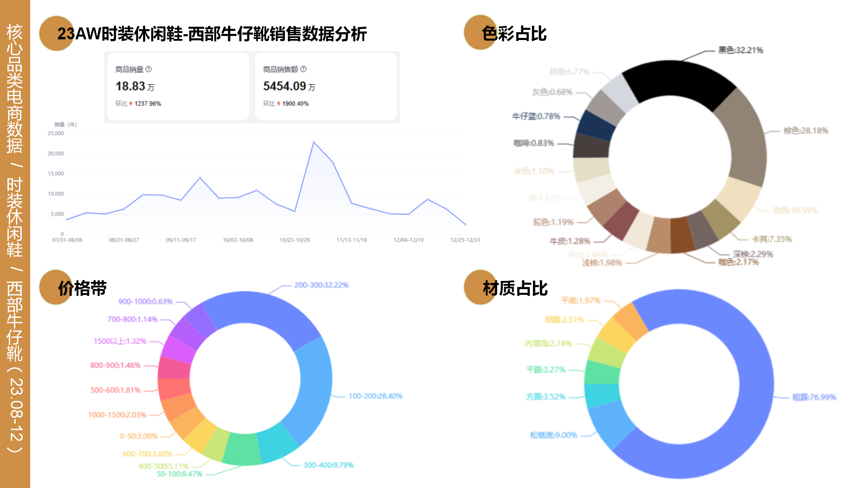Image resolution: width=868 pixels, height=488 pixels.
Task: Select the 18.83万 sales volume value
Action: click(x=135, y=86)
